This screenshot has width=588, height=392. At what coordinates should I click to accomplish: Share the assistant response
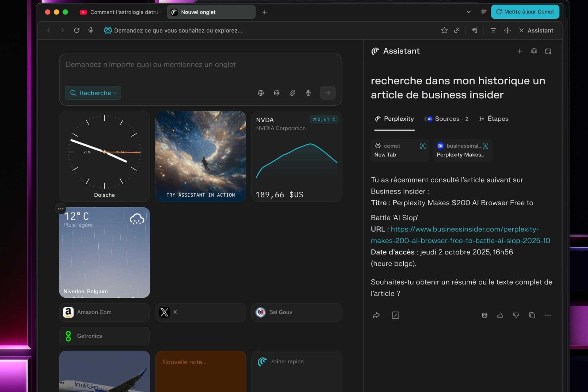pos(376,315)
